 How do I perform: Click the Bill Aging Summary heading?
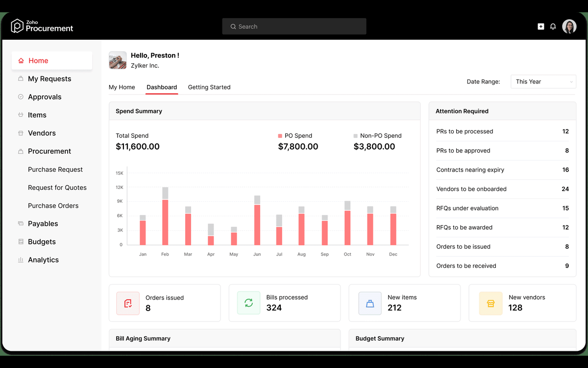click(x=143, y=339)
